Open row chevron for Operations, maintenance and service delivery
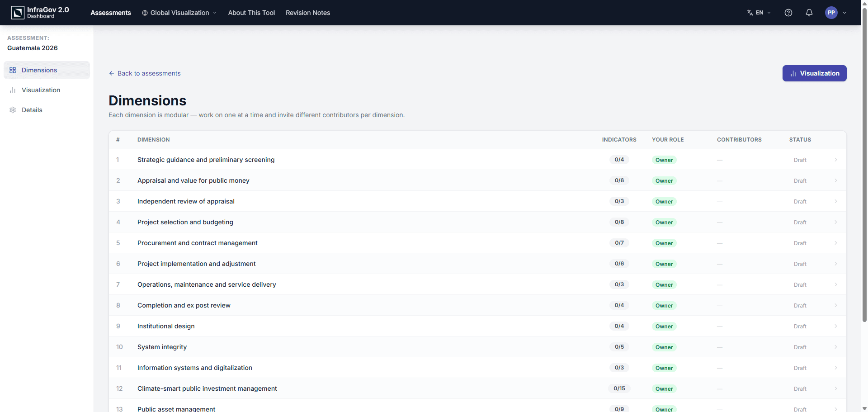This screenshot has width=868, height=412. (x=835, y=284)
